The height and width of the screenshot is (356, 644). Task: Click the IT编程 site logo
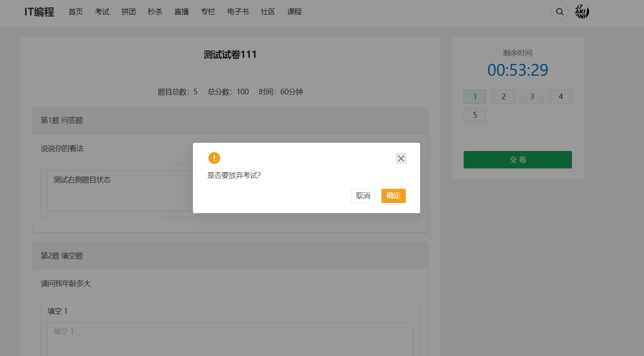[39, 12]
